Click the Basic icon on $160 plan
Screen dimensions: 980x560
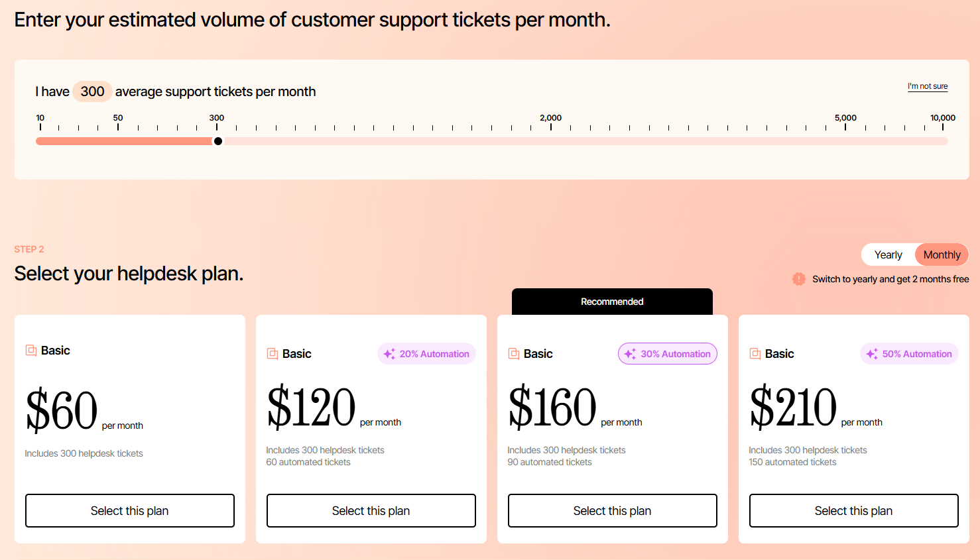pyautogui.click(x=514, y=354)
